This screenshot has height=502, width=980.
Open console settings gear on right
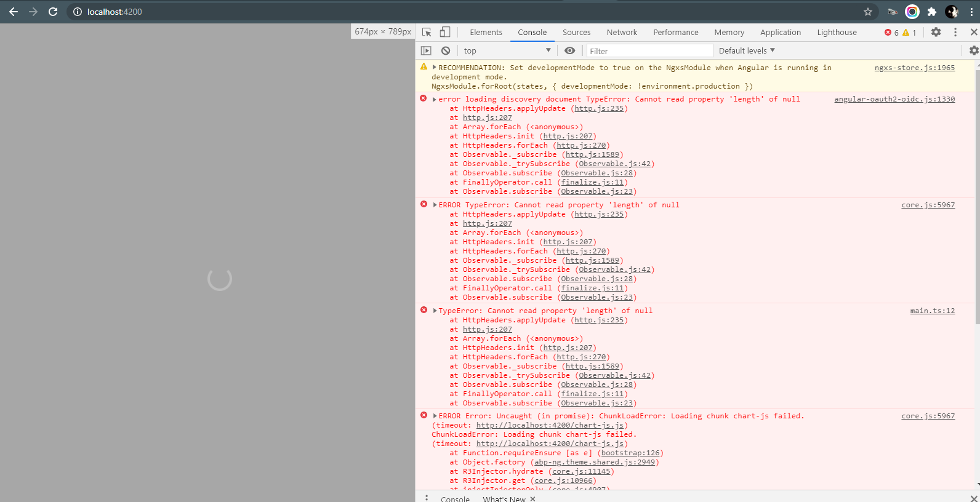point(973,50)
